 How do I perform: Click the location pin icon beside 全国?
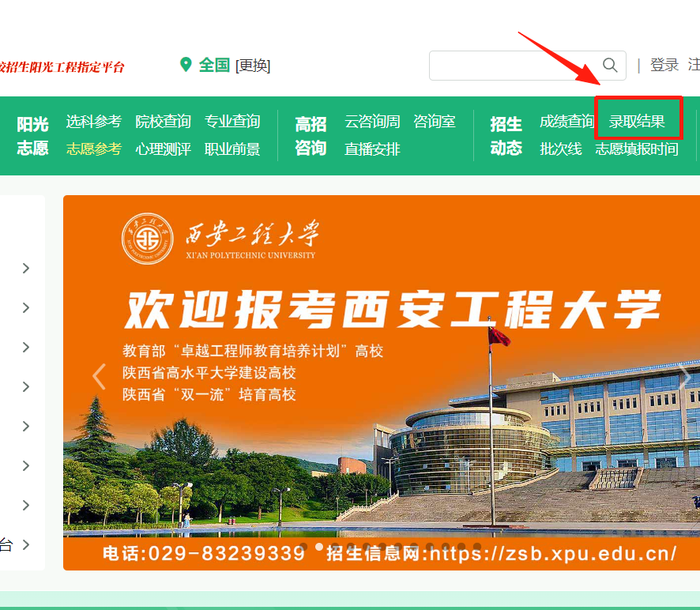pyautogui.click(x=185, y=65)
